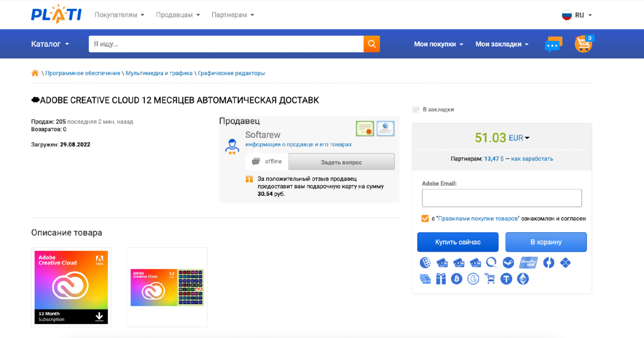Image resolution: width=644 pixels, height=338 pixels.
Task: View the seller's blue certificate badge
Action: pyautogui.click(x=385, y=128)
